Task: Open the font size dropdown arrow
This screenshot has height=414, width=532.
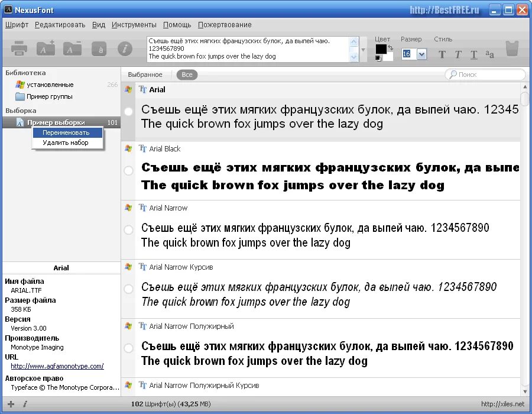Action: (x=421, y=54)
